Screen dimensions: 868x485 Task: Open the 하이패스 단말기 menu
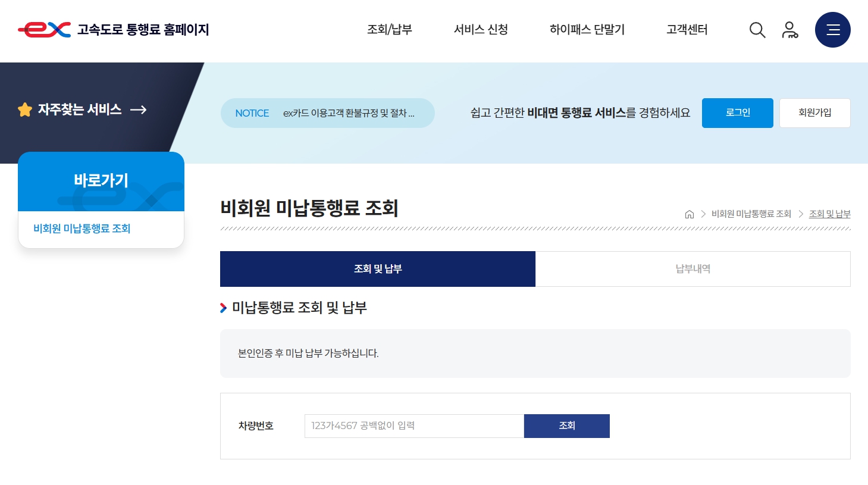point(587,30)
